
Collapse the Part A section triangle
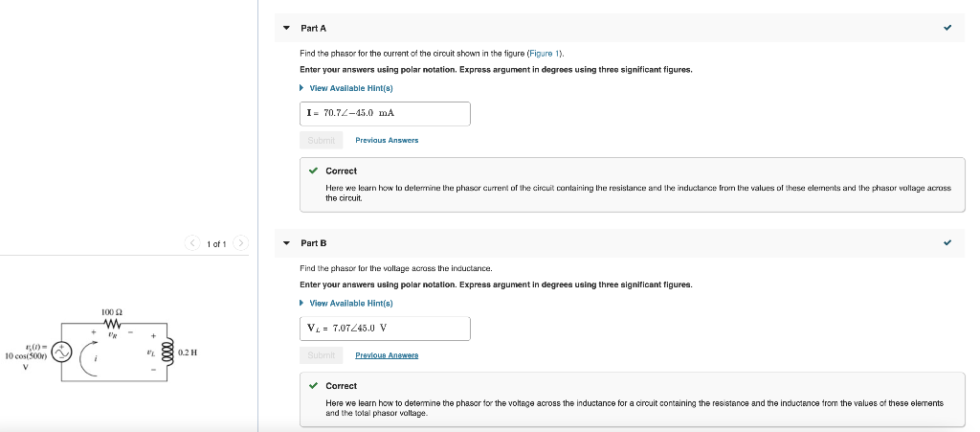[286, 29]
